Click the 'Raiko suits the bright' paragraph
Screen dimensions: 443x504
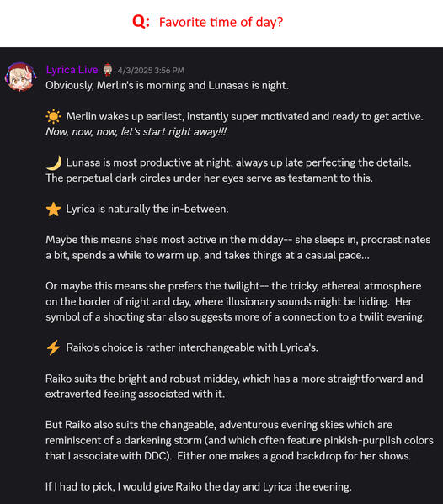pos(234,386)
